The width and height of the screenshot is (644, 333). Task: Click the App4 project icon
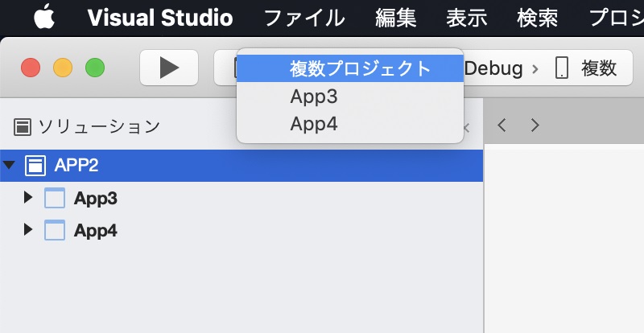(55, 230)
